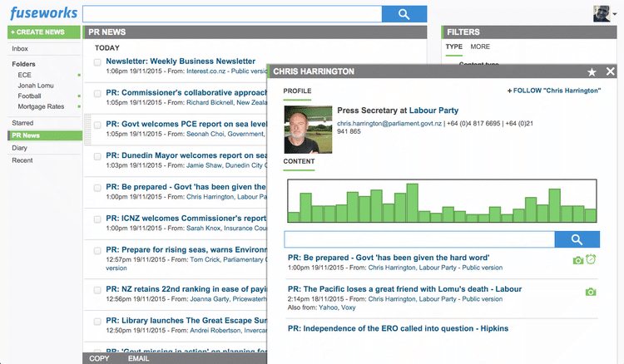Switch to MORE filter tab

[x=480, y=47]
